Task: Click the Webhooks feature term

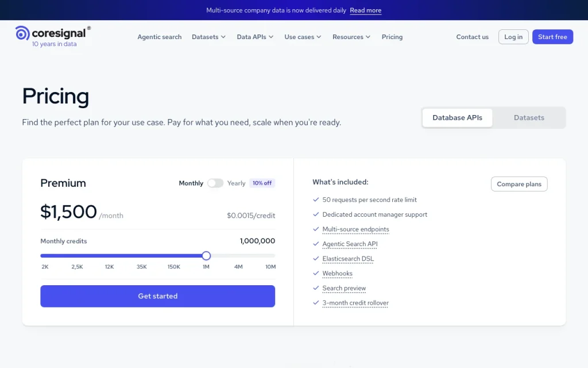Action: click(x=338, y=273)
